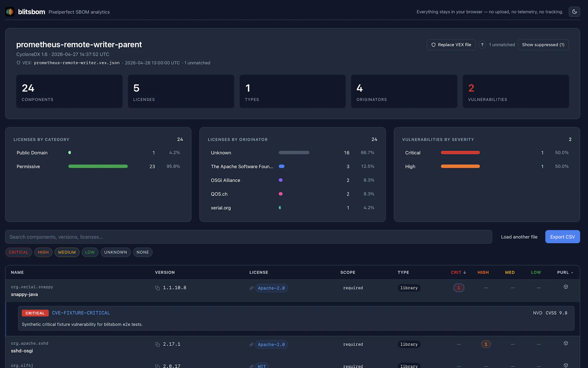The image size is (588, 368).
Task: Click Replace VEX file button
Action: pyautogui.click(x=451, y=45)
